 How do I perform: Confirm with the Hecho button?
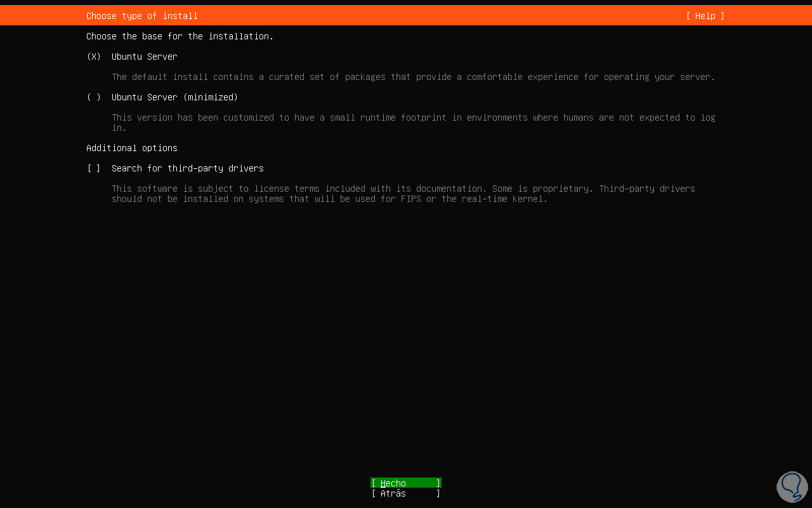[406, 483]
